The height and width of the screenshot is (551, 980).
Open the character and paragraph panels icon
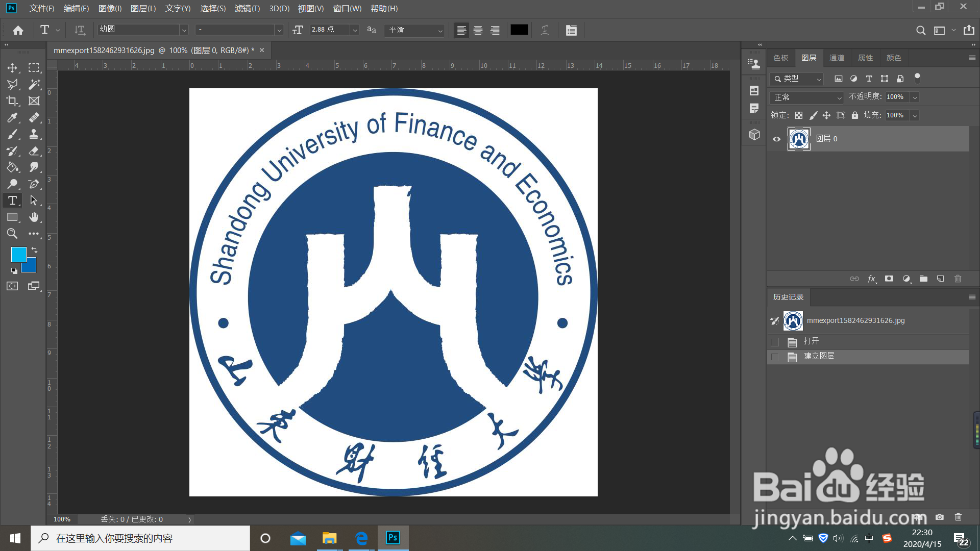click(571, 30)
